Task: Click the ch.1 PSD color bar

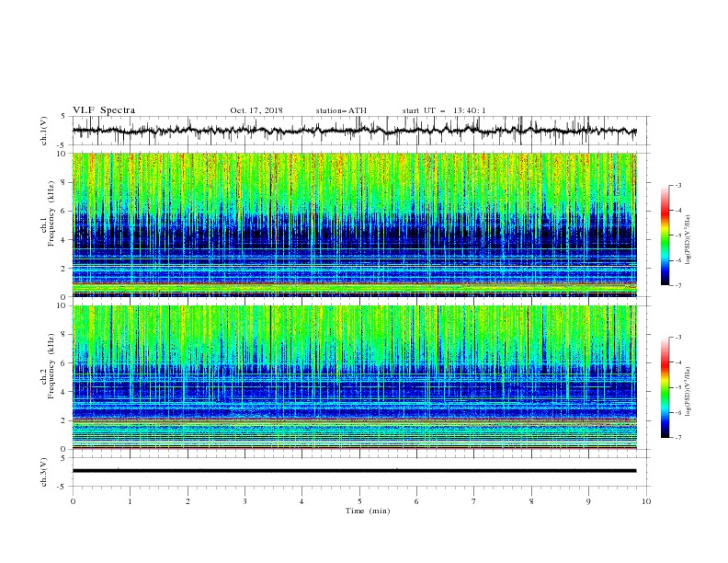Action: (665, 236)
